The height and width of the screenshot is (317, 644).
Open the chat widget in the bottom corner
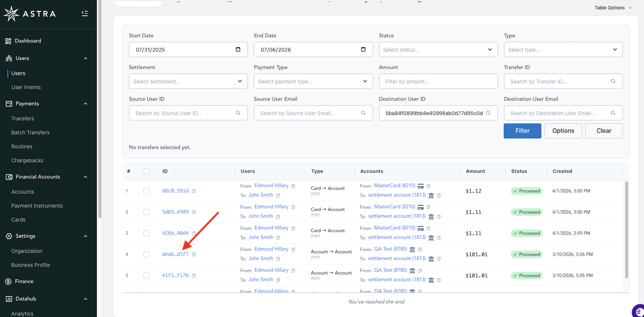638,311
